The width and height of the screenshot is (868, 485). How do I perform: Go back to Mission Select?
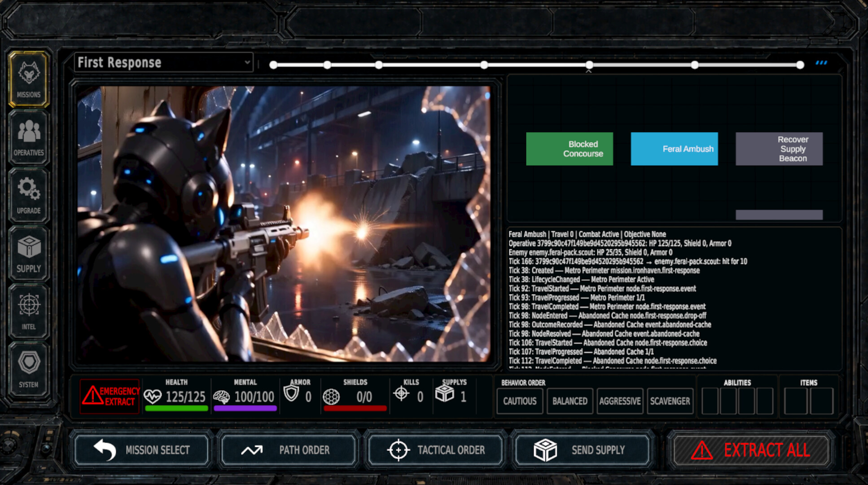142,450
